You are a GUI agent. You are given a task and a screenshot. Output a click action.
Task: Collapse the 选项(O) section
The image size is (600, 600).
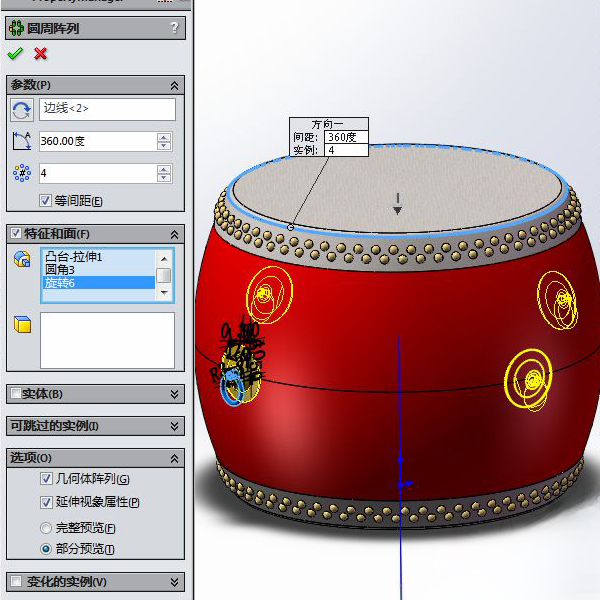(174, 458)
